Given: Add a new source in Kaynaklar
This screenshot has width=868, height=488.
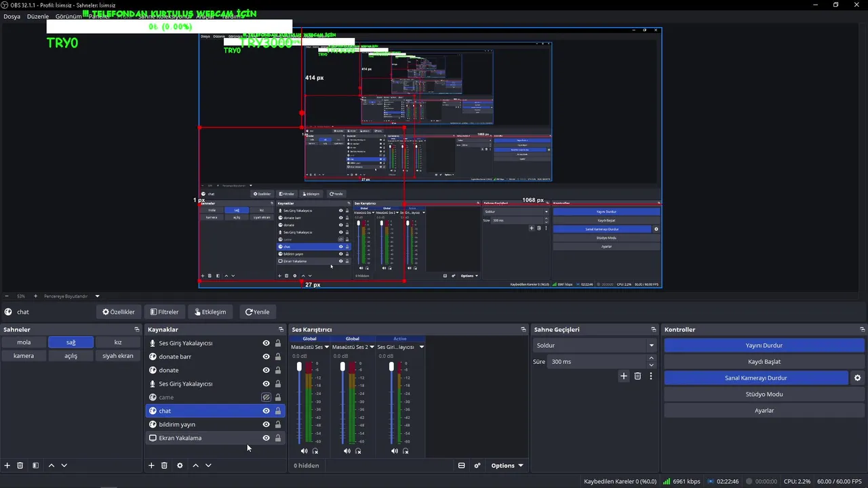Looking at the screenshot, I should pos(151,466).
